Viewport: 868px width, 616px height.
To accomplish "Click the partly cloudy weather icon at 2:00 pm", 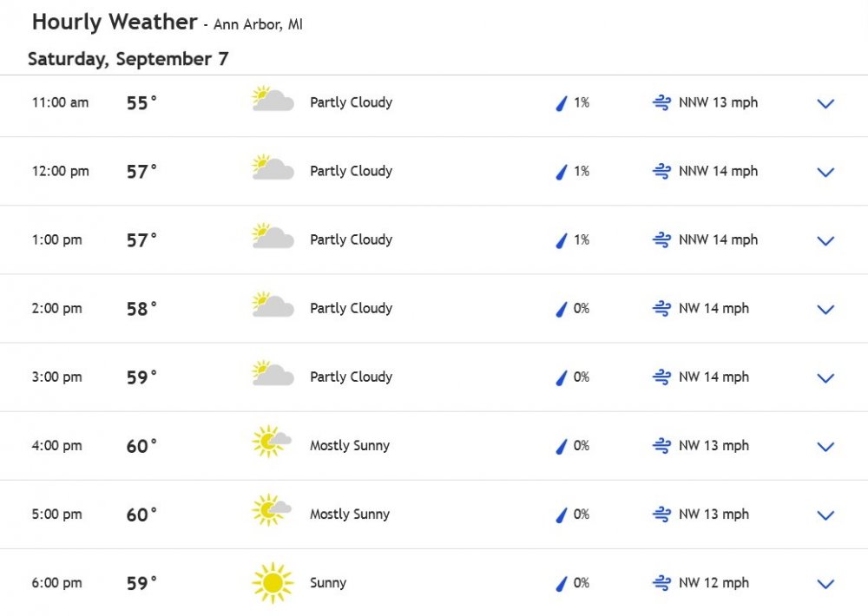I will pos(272,305).
